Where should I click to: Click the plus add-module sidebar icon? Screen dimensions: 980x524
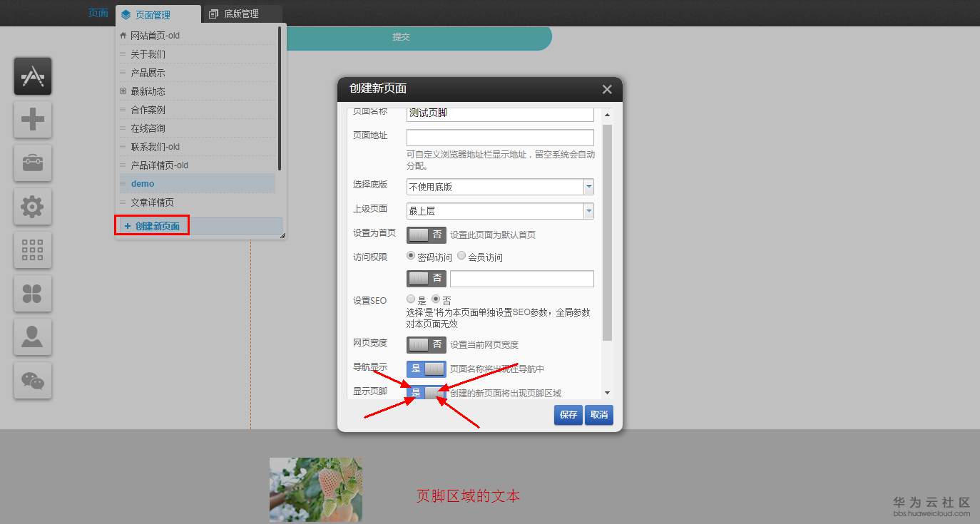point(33,120)
